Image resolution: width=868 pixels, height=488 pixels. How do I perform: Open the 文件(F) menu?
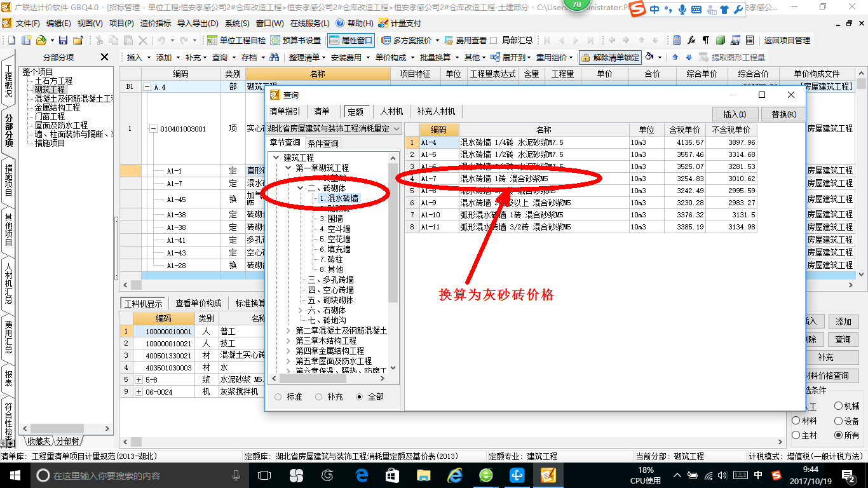(x=28, y=23)
